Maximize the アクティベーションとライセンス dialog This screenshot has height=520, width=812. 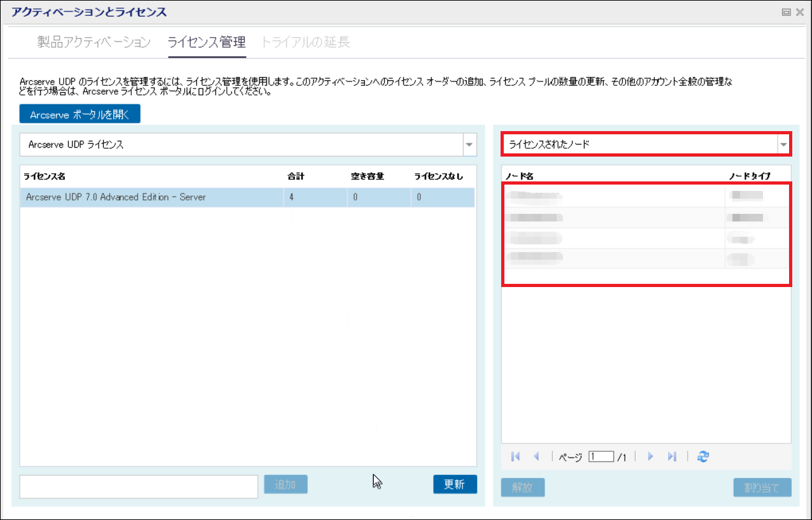(x=787, y=12)
